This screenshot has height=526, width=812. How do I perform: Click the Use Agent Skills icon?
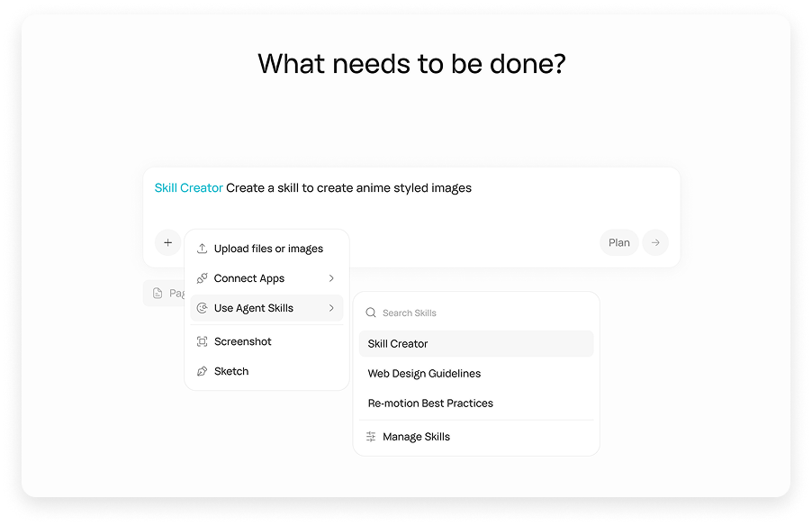click(x=203, y=308)
